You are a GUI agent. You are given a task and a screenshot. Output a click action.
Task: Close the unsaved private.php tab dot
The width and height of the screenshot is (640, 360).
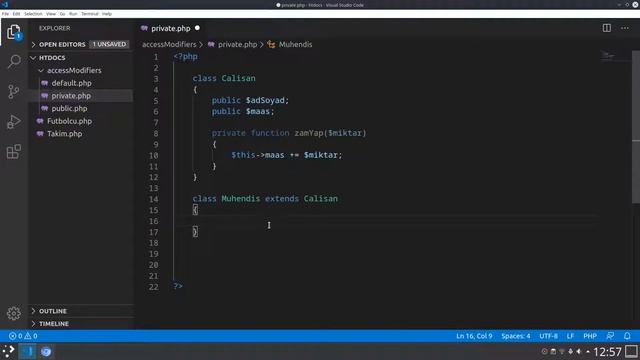pos(198,28)
